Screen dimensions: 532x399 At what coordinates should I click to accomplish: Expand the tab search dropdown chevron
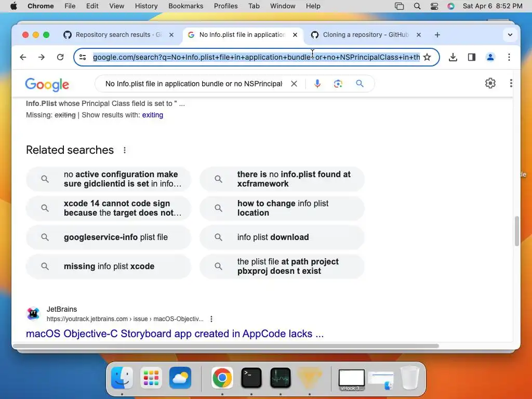pyautogui.click(x=510, y=35)
